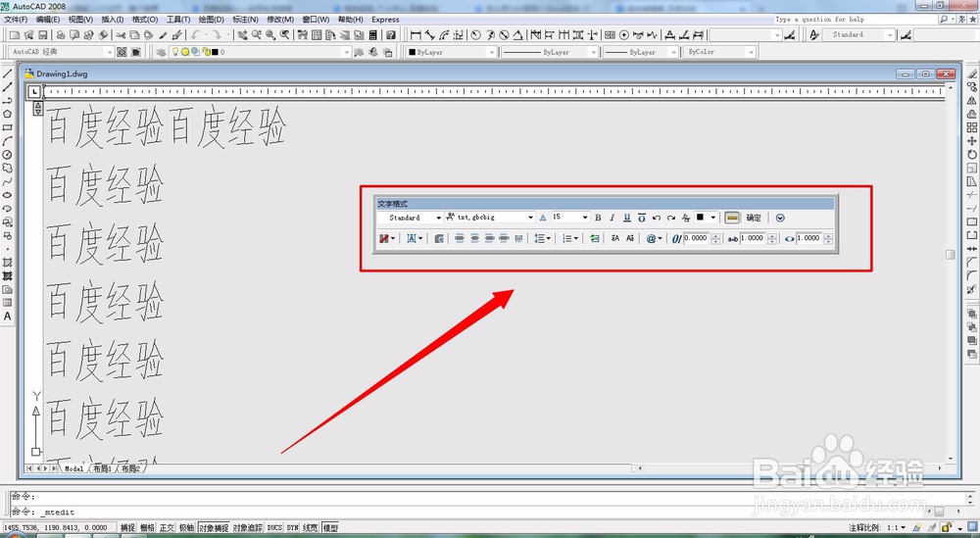The image size is (980, 538).
Task: Toggle Italic in the text formatting toolbar
Action: coord(612,219)
